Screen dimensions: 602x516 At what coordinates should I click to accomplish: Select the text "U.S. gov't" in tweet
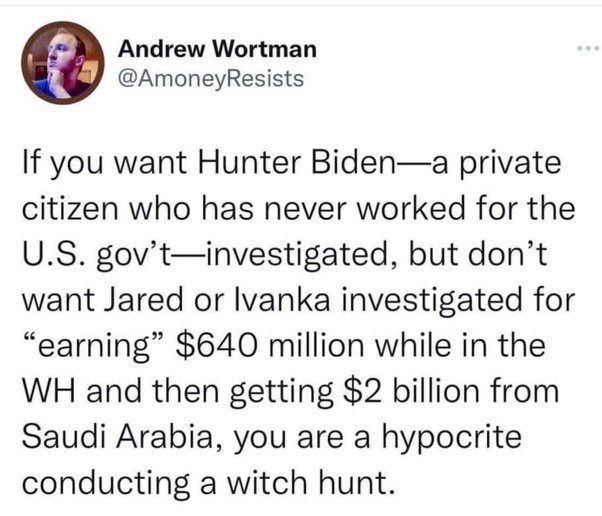98,255
